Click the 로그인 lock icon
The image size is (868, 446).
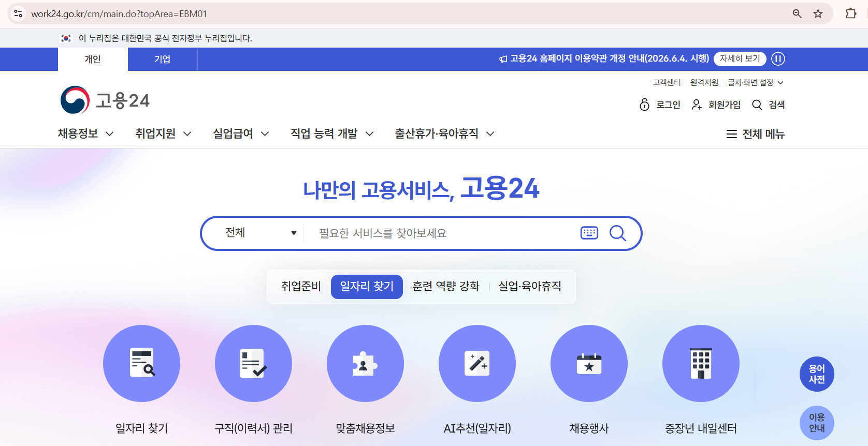point(644,105)
